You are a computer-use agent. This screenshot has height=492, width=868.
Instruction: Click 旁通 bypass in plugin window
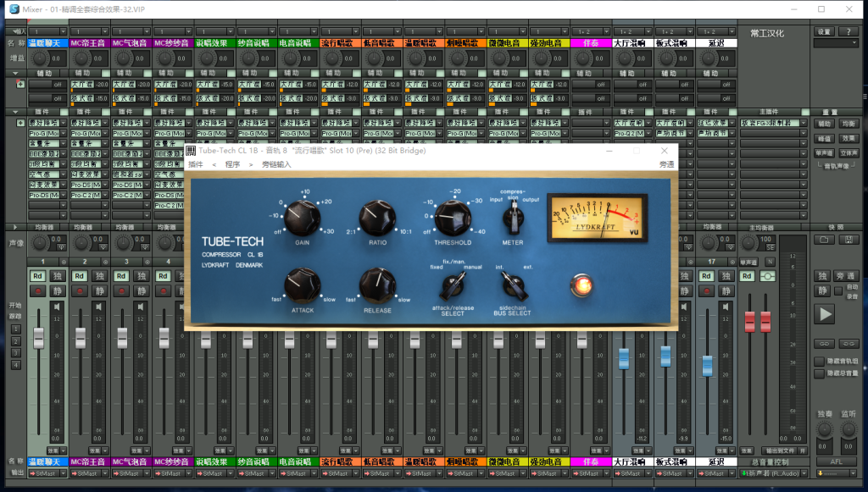click(666, 164)
